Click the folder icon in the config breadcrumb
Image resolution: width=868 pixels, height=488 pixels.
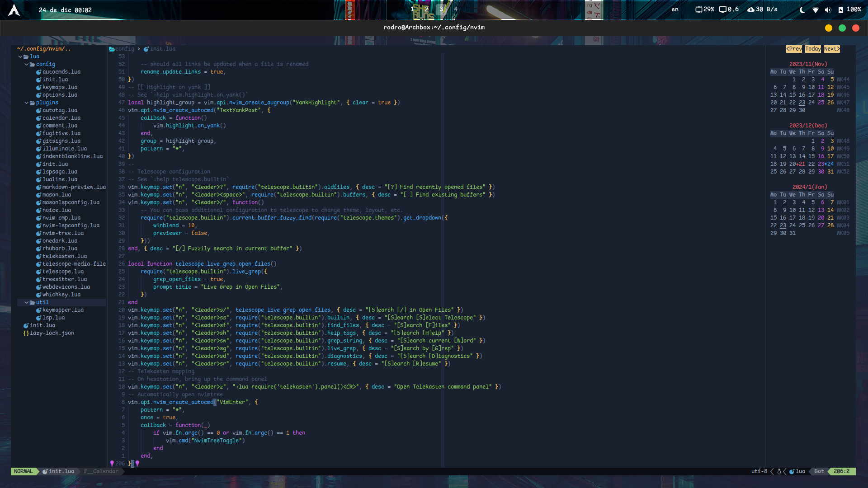click(x=112, y=49)
